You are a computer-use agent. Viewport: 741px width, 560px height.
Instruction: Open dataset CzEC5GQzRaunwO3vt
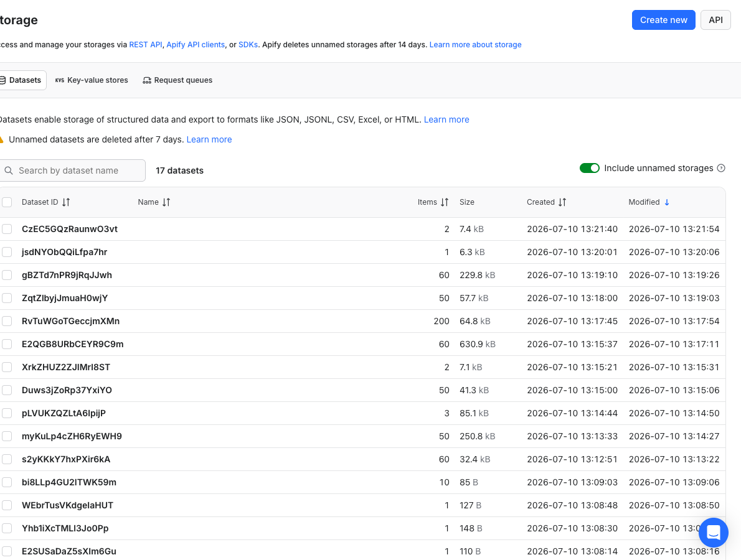[x=70, y=229]
